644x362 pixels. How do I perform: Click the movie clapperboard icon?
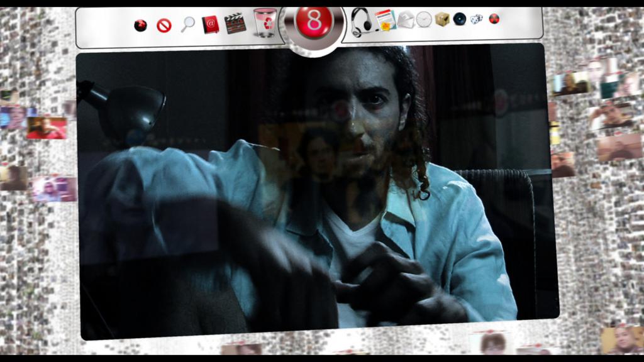point(235,24)
